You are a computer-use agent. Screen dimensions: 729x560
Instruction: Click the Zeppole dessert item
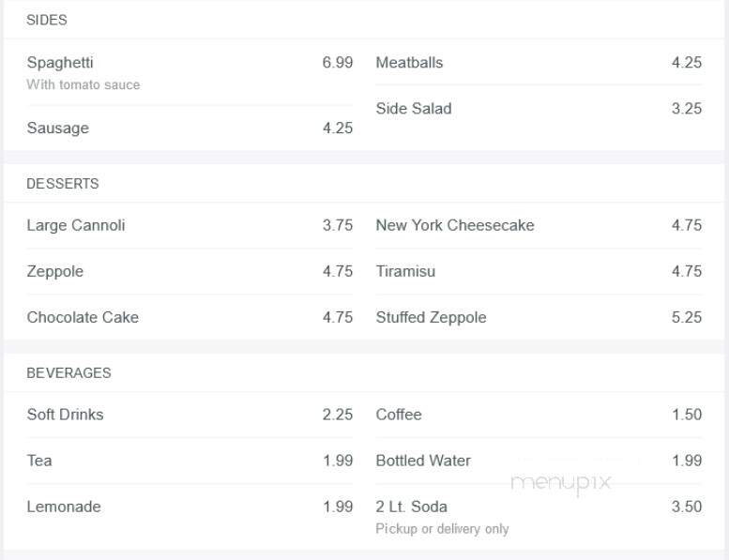(190, 271)
